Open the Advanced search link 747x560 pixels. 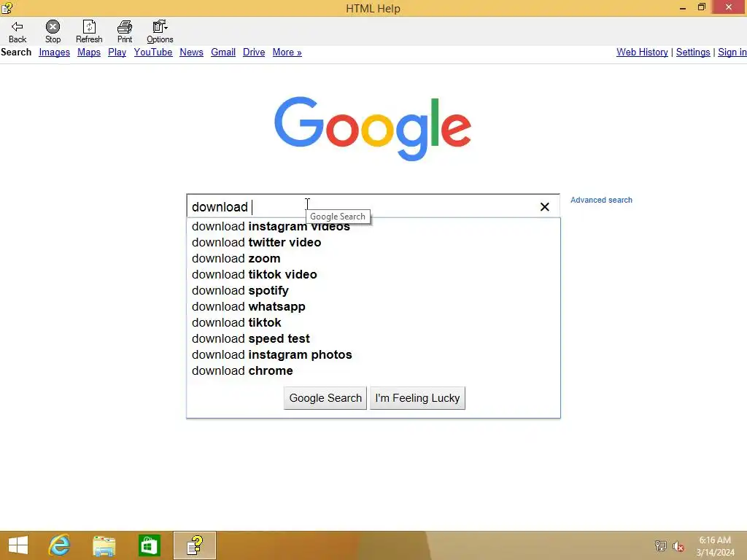[601, 200]
